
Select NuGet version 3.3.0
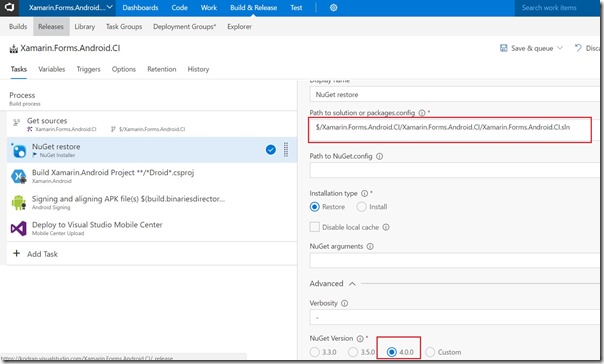[x=315, y=352]
